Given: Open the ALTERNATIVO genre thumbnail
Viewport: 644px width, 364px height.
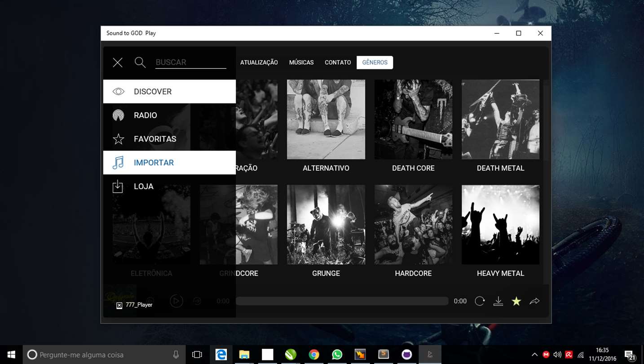Looking at the screenshot, I should tap(326, 120).
